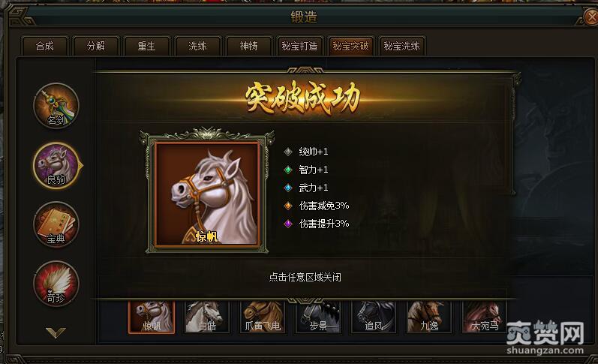Choose the 爪黄飞电 horse thumbnail

[x=263, y=317]
